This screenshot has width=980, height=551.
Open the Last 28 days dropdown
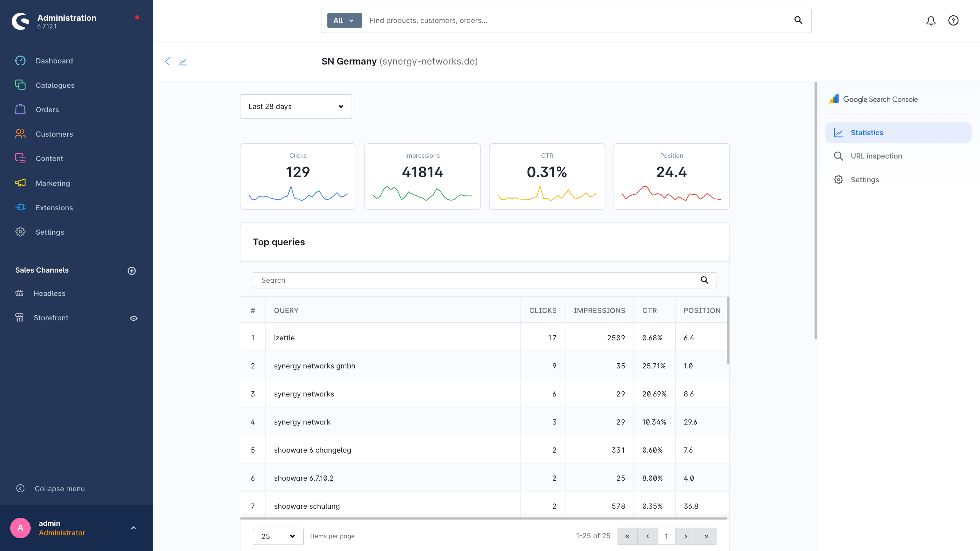296,106
